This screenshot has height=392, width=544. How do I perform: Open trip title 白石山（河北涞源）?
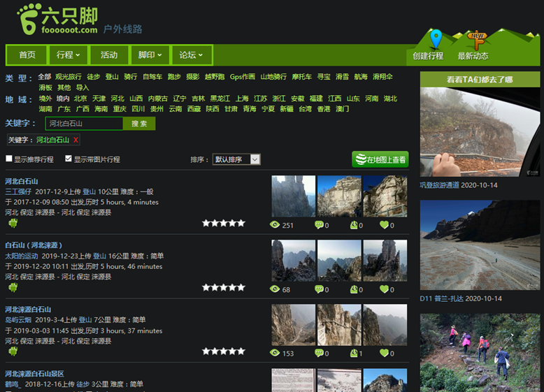pyautogui.click(x=34, y=245)
